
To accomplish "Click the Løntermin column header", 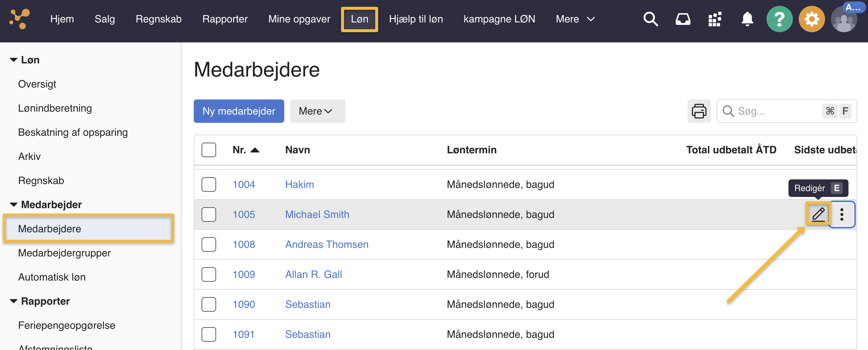I will tap(471, 150).
